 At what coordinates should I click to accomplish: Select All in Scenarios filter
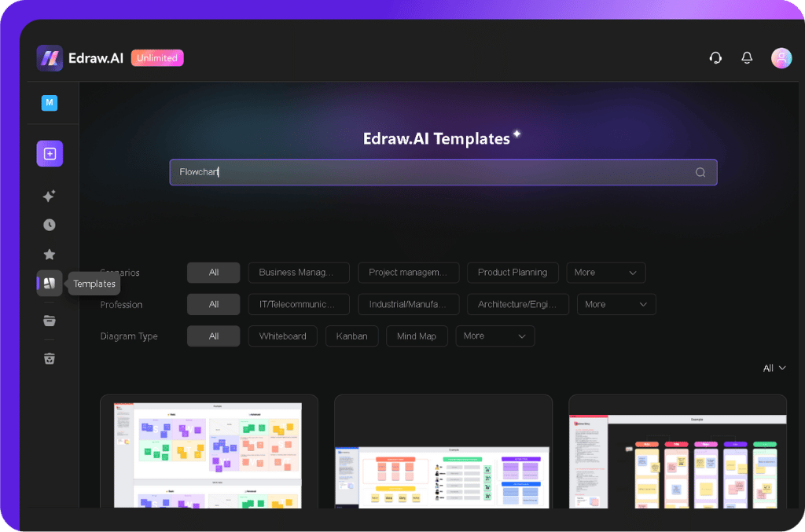[x=213, y=273]
